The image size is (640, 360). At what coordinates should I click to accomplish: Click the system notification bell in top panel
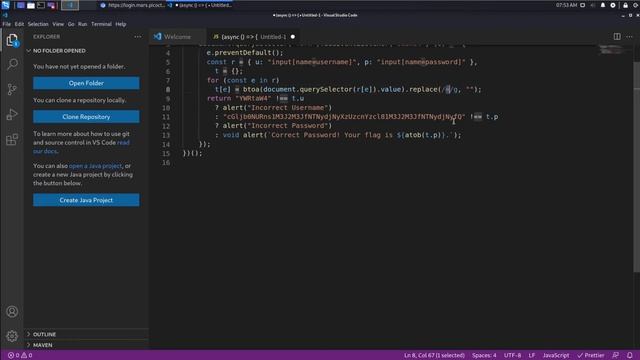[603, 5]
